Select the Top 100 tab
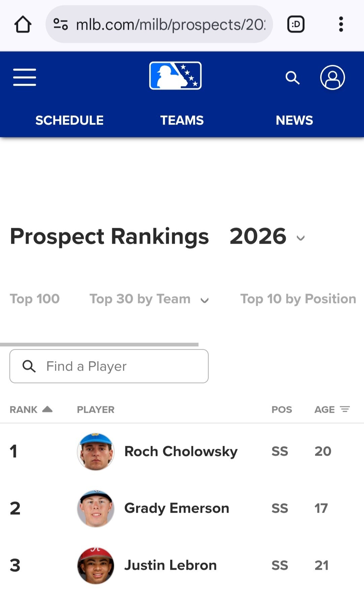 tap(35, 299)
